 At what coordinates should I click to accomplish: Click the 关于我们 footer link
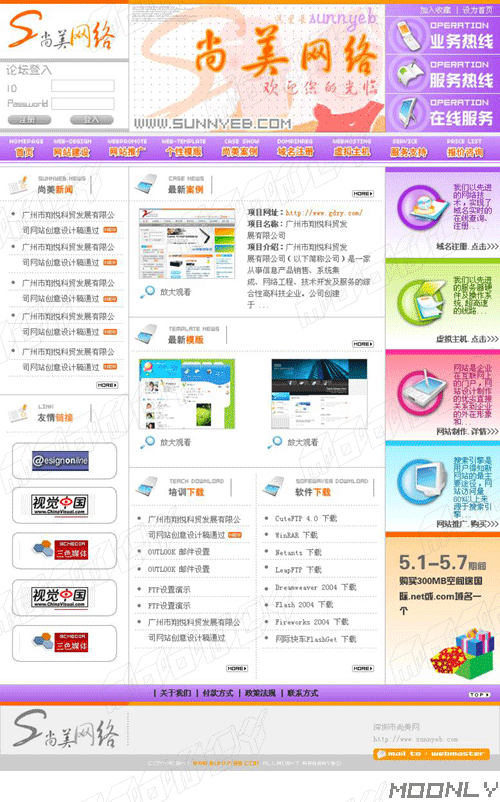click(x=175, y=693)
